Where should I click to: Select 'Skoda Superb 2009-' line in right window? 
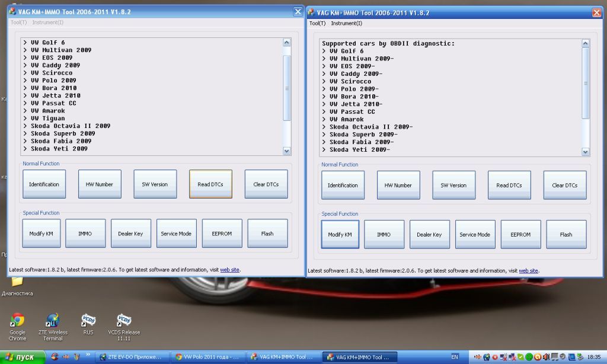360,135
